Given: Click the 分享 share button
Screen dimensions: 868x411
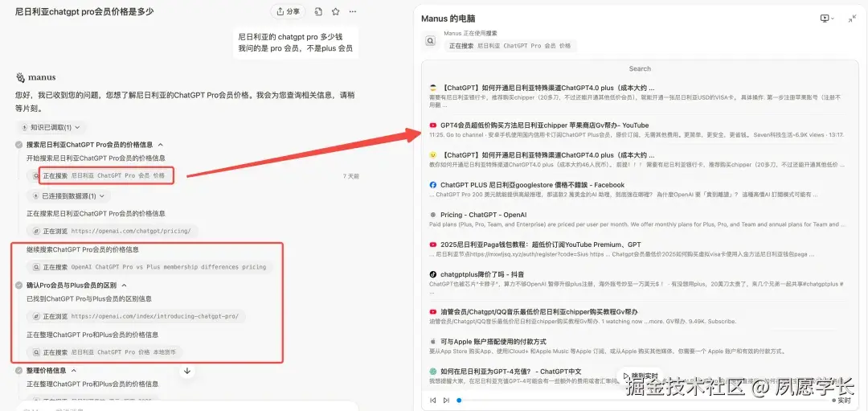Looking at the screenshot, I should pos(288,11).
